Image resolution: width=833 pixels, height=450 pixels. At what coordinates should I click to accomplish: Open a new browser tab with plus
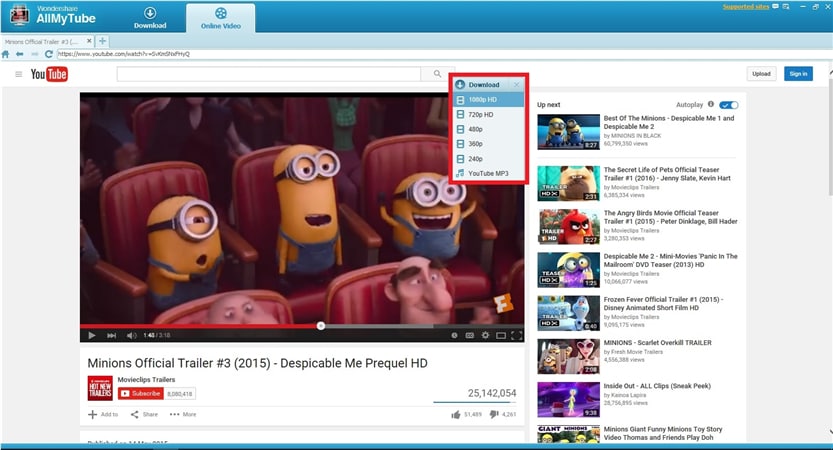[x=103, y=41]
